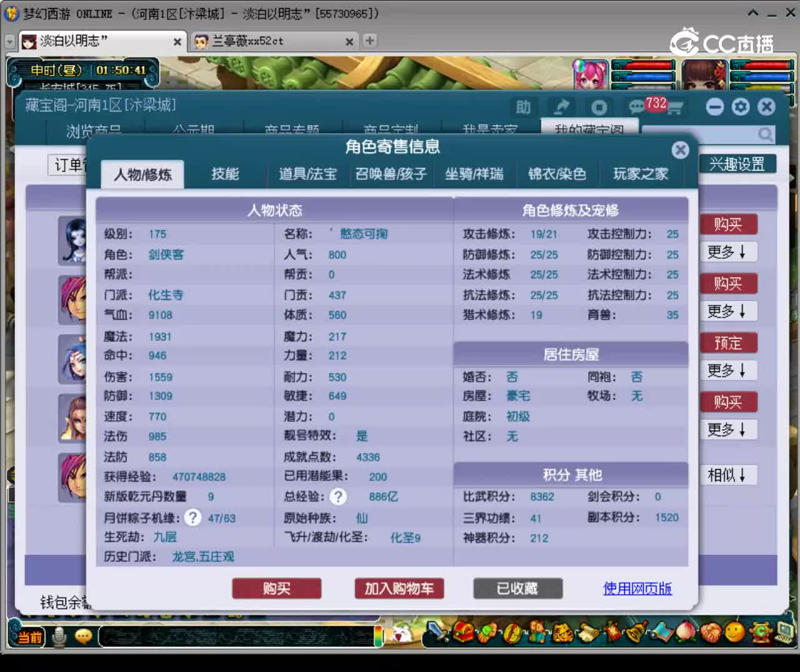The image size is (800, 672).
Task: Click the paper scroll icon in bottom toolbar
Action: [587, 633]
